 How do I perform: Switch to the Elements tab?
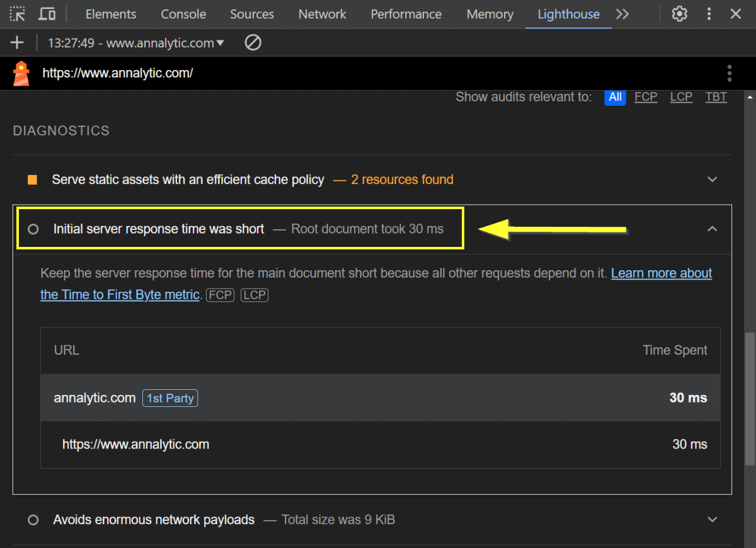(x=111, y=14)
